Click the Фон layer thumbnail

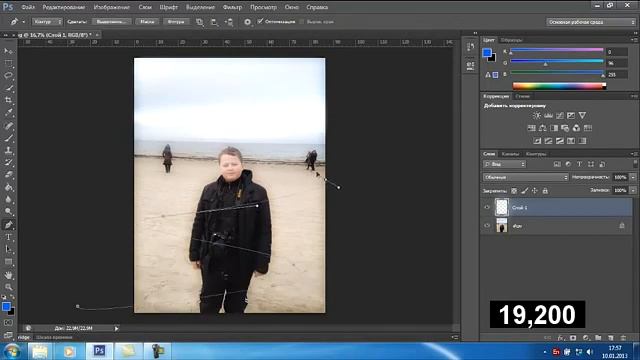click(502, 225)
